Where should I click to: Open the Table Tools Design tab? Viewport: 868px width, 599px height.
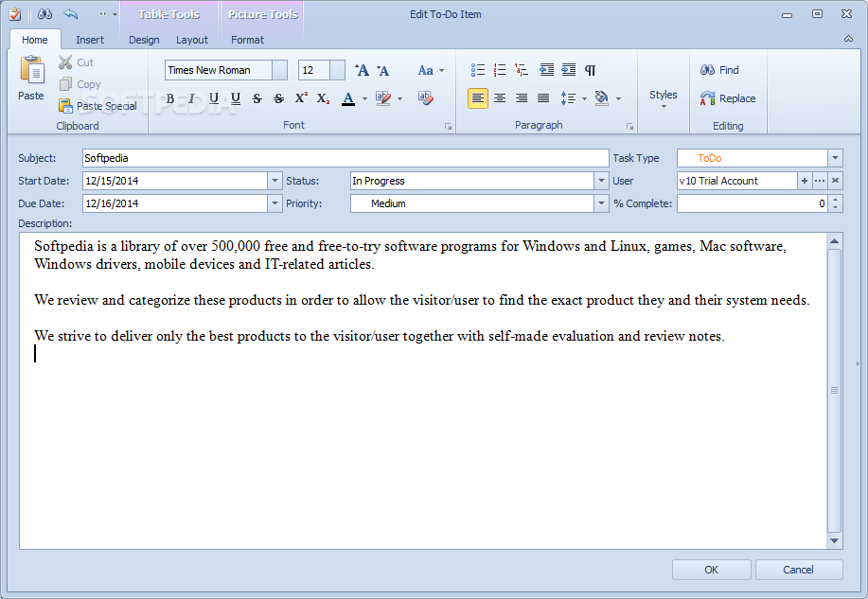(144, 40)
